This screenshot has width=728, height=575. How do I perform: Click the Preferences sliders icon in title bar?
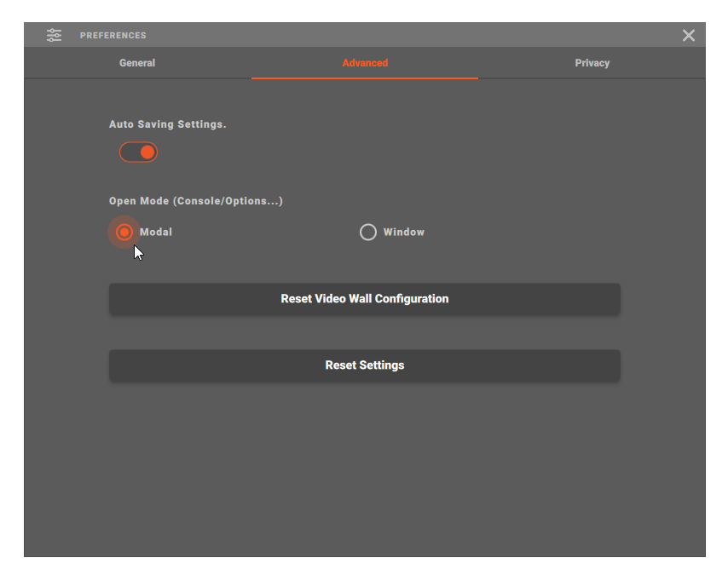point(55,35)
